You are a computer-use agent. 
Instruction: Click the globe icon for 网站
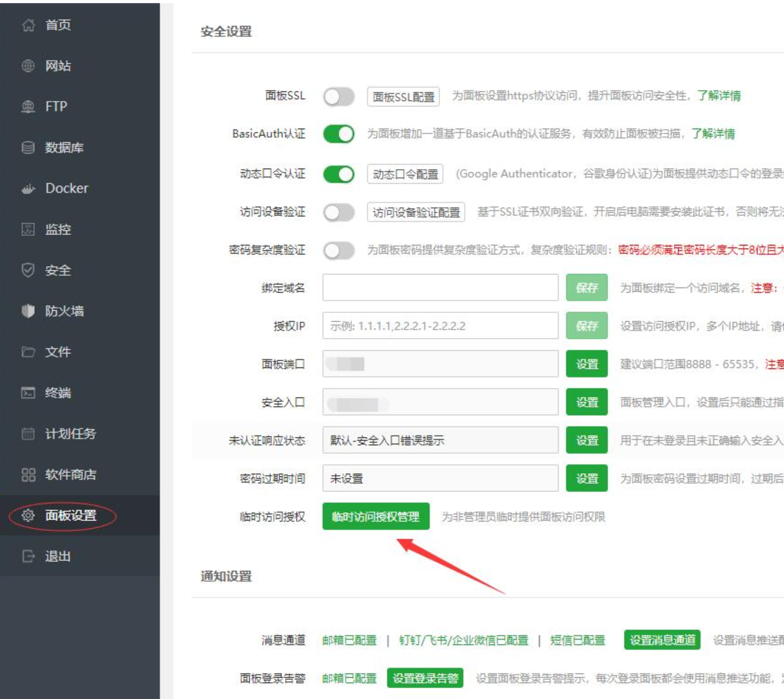point(28,66)
